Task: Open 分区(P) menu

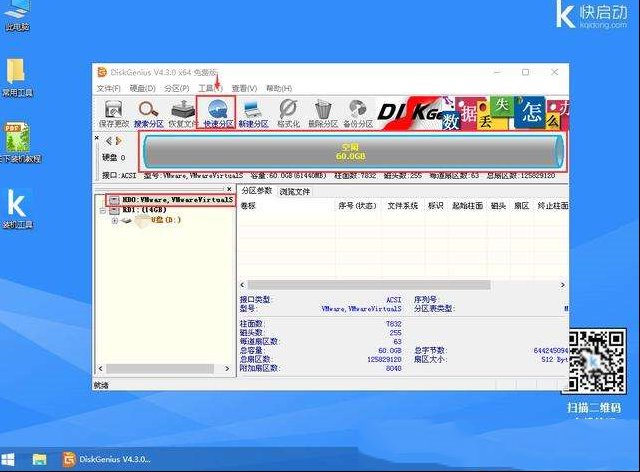Action: (x=177, y=88)
